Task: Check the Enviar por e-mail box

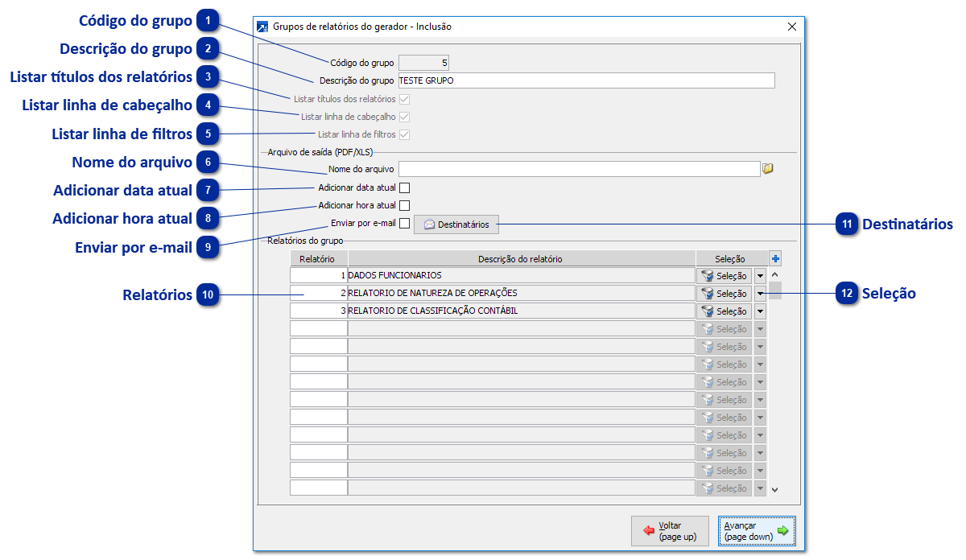Action: click(405, 223)
